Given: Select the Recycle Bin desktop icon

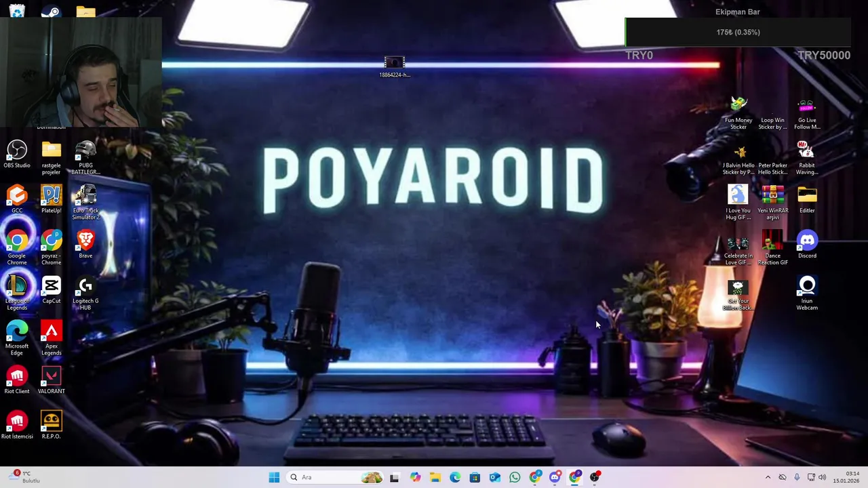Looking at the screenshot, I should [17, 11].
